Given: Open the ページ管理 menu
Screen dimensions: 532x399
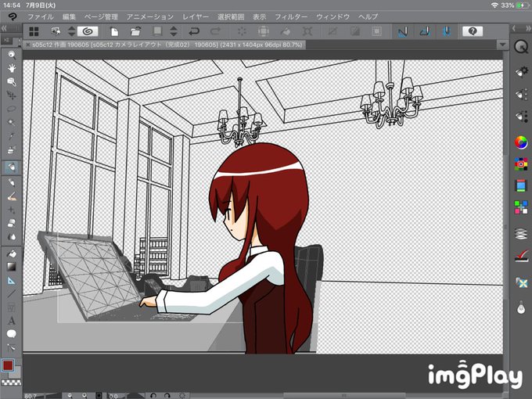Looking at the screenshot, I should pos(101,16).
